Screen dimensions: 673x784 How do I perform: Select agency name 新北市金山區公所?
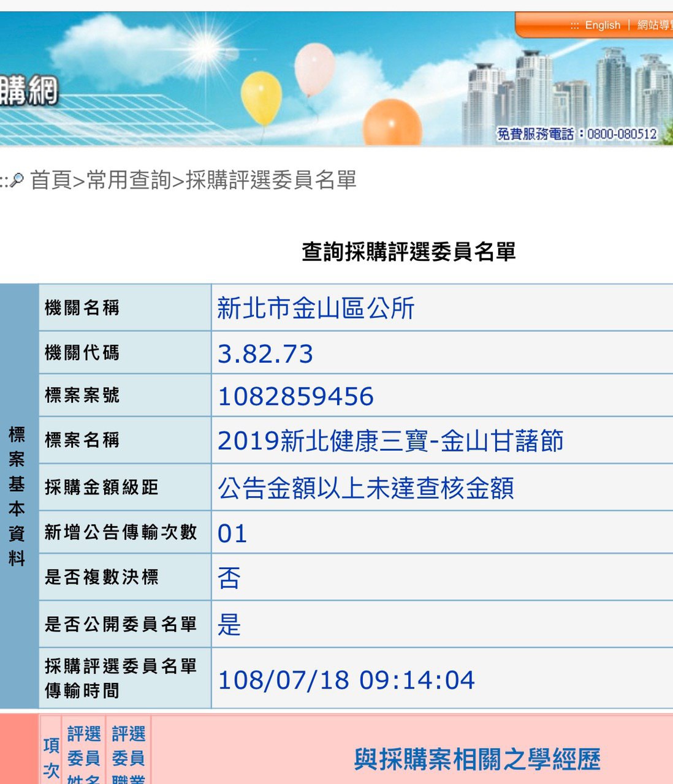point(316,308)
